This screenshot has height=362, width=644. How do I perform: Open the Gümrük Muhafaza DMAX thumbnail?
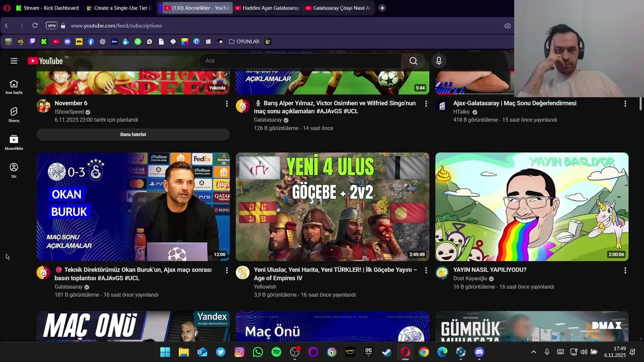click(532, 326)
